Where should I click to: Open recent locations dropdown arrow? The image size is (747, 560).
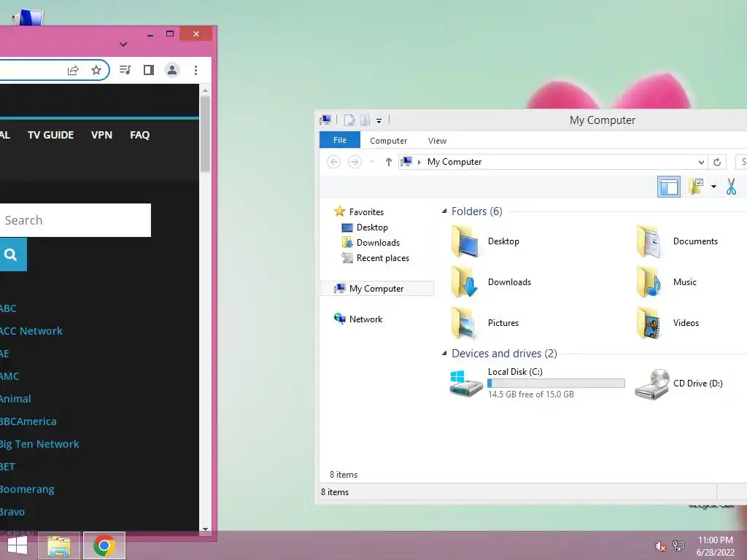coord(373,163)
